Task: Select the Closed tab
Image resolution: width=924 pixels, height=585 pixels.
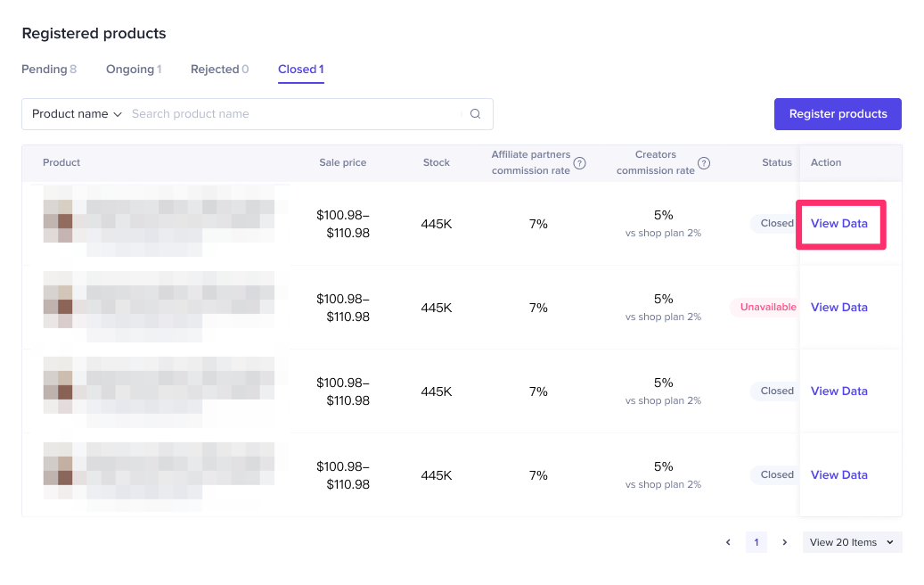Action: coord(300,70)
